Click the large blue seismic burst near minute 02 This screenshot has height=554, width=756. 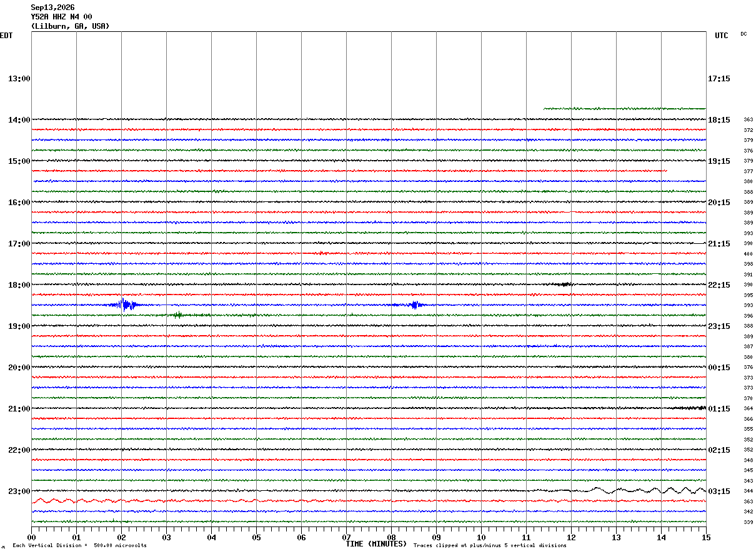127,305
